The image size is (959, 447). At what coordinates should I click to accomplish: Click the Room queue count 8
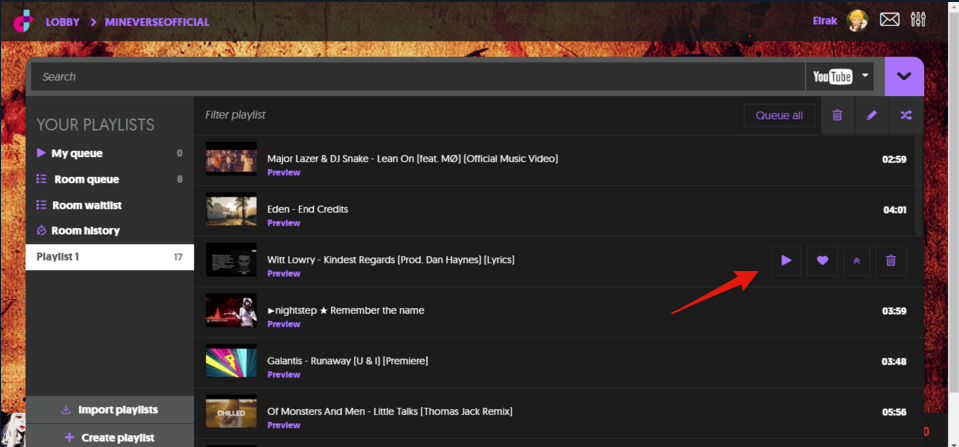point(179,179)
